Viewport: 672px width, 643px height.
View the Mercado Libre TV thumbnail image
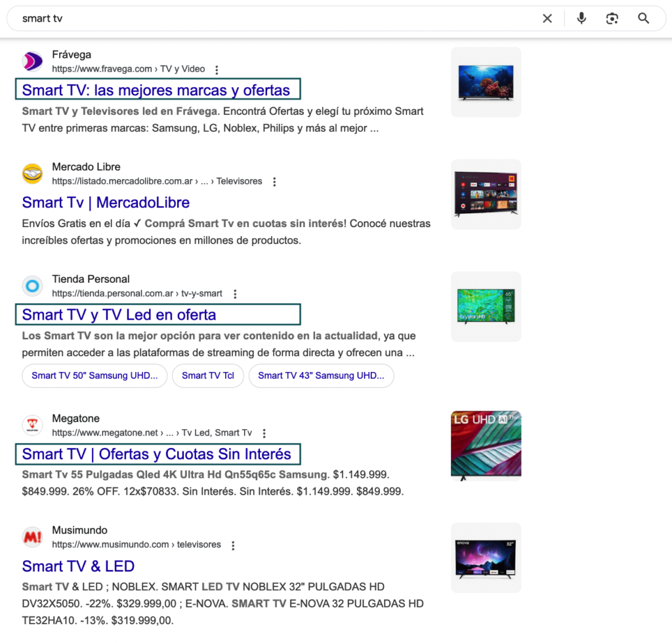pos(486,194)
